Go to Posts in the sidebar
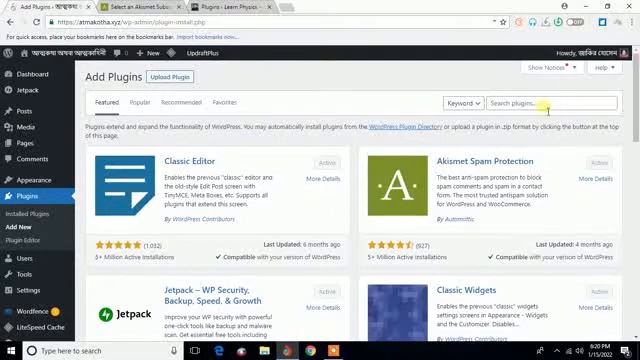Image resolution: width=640 pixels, height=360 pixels. (x=24, y=111)
